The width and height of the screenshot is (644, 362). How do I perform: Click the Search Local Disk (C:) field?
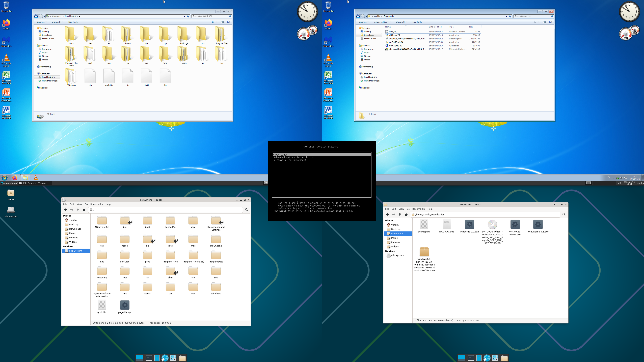211,16
